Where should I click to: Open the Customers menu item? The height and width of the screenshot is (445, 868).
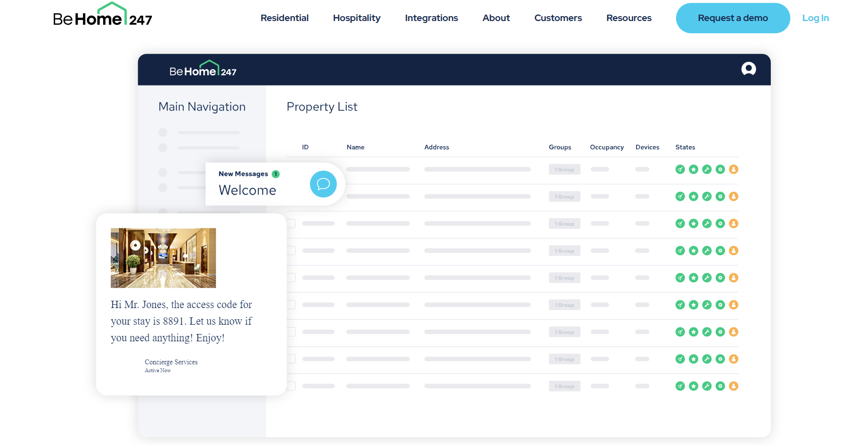pyautogui.click(x=558, y=18)
